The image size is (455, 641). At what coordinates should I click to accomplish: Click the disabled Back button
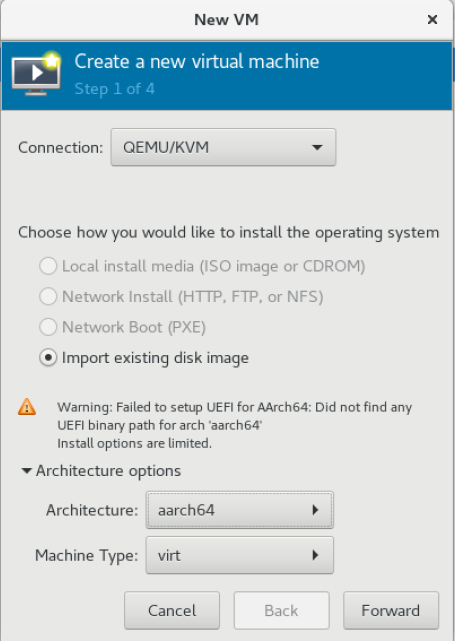tap(281, 610)
